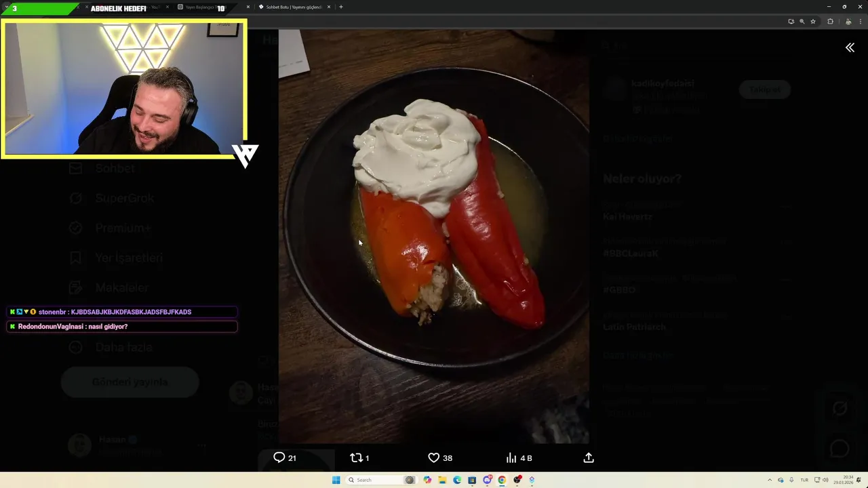Open the floating messages bubble at right edge
The height and width of the screenshot is (488, 868).
pos(840,449)
